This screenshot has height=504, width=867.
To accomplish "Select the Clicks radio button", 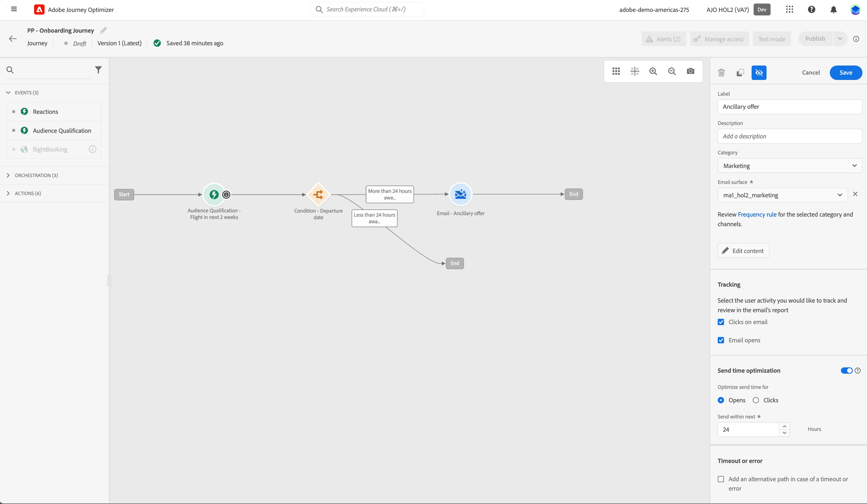I will (756, 400).
